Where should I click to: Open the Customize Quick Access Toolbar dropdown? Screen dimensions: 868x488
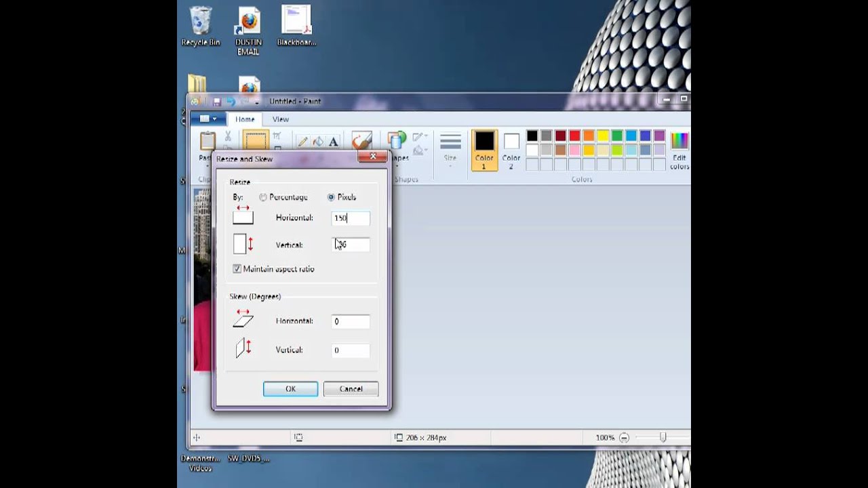(257, 102)
